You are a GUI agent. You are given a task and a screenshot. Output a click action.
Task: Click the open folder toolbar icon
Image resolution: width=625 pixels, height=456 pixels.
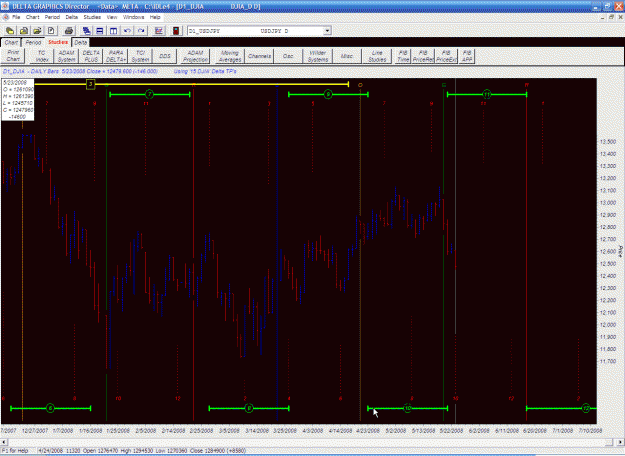pos(37,31)
